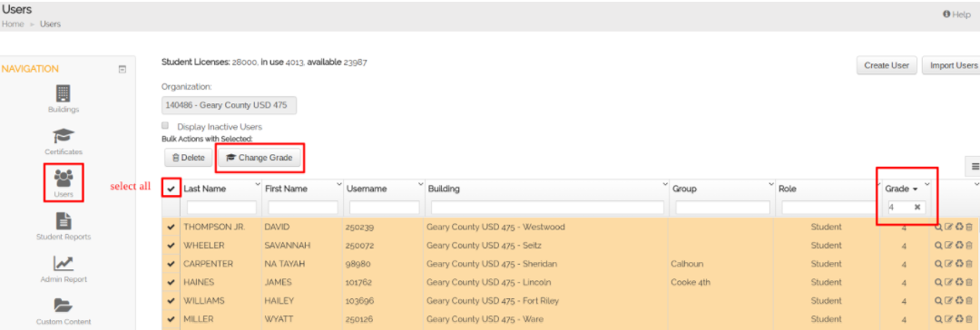
Task: Click the Create User button
Action: coord(887,65)
